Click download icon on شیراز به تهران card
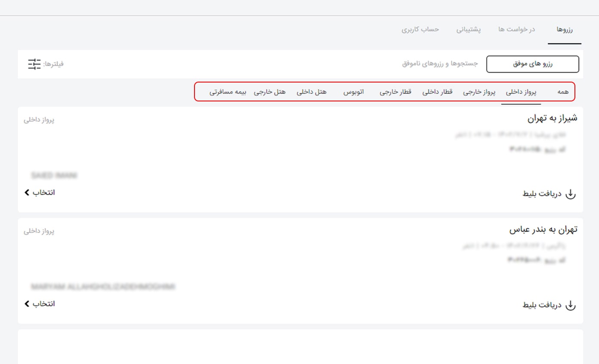Screen dimensions: 599x364 click(x=570, y=194)
